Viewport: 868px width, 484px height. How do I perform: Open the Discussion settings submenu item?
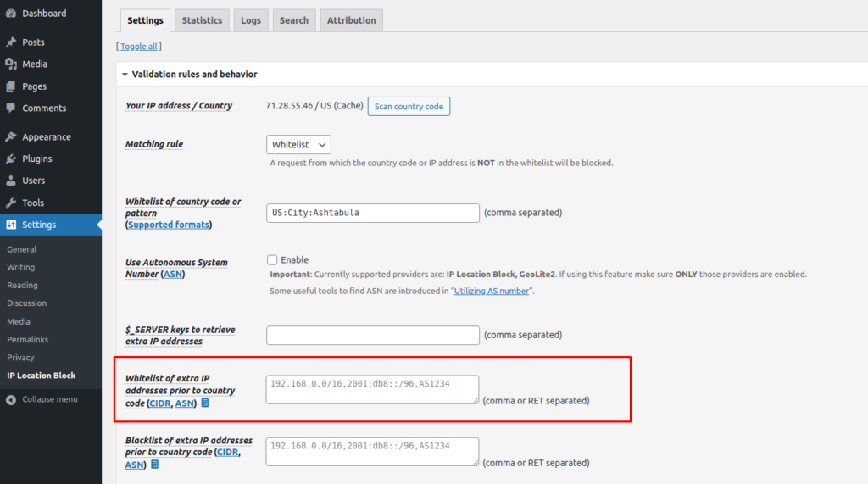(26, 303)
